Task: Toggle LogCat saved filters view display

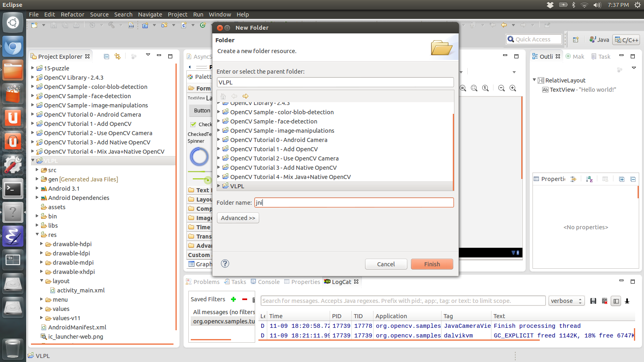Action: pyautogui.click(x=616, y=301)
